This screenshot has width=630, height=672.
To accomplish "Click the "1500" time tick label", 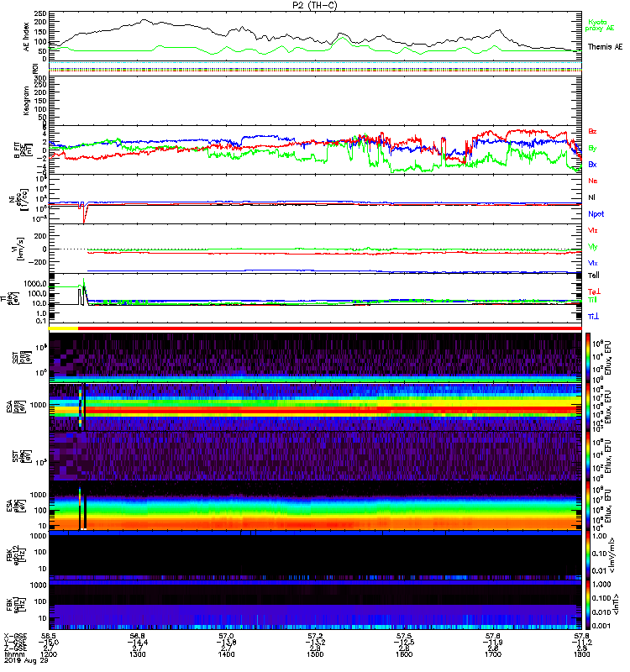I will coord(315,654).
